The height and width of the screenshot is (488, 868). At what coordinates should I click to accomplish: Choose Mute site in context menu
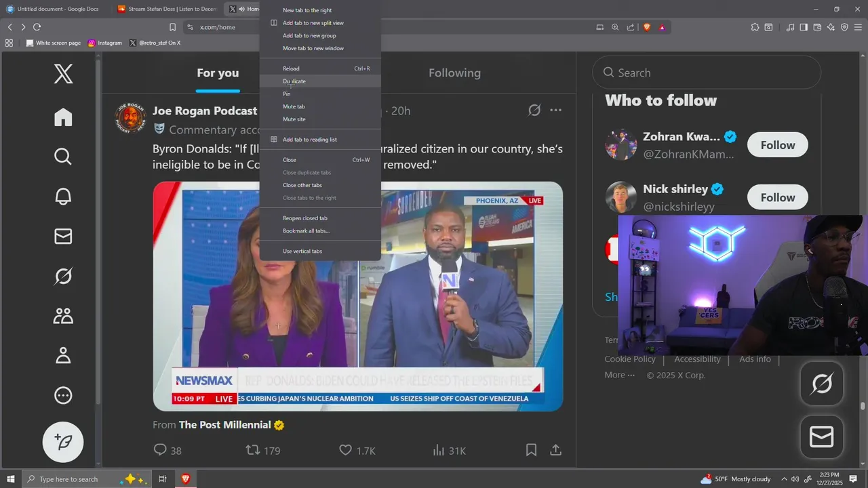(320, 119)
